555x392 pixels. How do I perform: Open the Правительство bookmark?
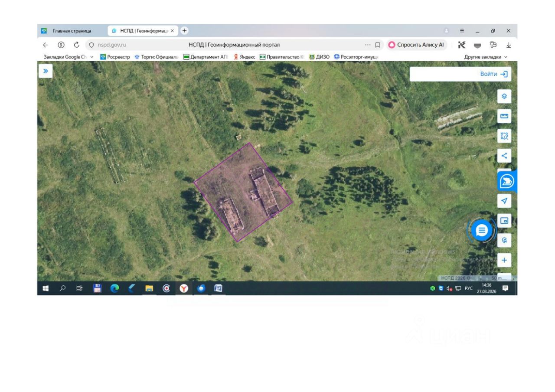tap(282, 57)
